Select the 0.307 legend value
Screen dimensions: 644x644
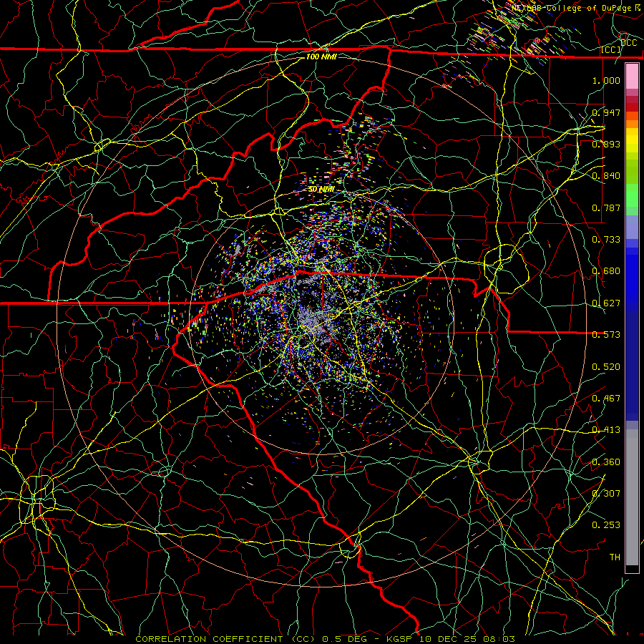(606, 494)
